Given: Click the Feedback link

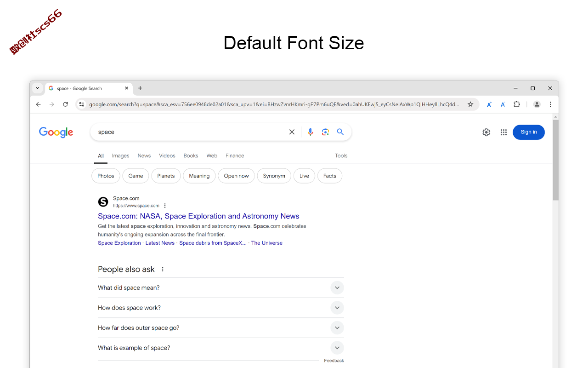Looking at the screenshot, I should (x=334, y=361).
